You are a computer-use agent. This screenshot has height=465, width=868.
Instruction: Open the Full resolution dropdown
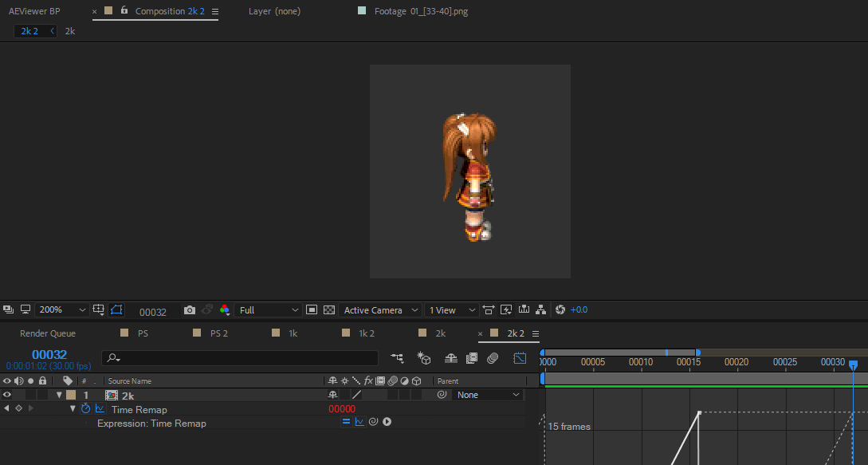268,310
